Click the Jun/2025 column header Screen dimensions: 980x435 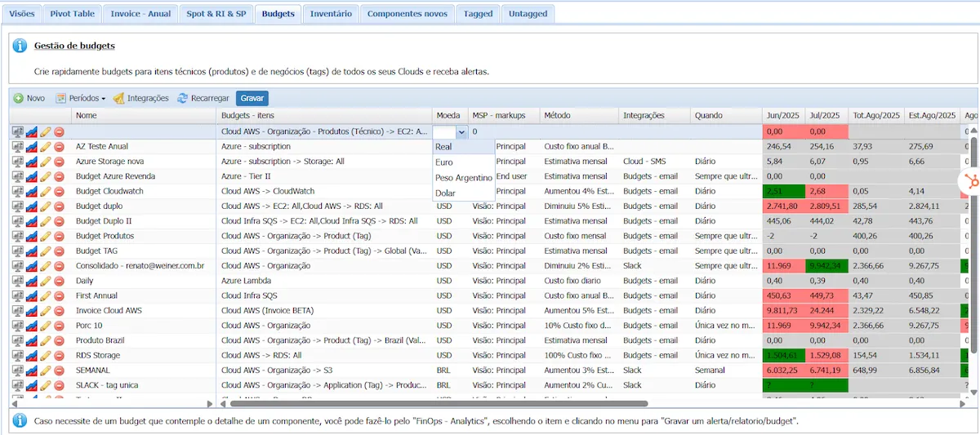tap(783, 116)
